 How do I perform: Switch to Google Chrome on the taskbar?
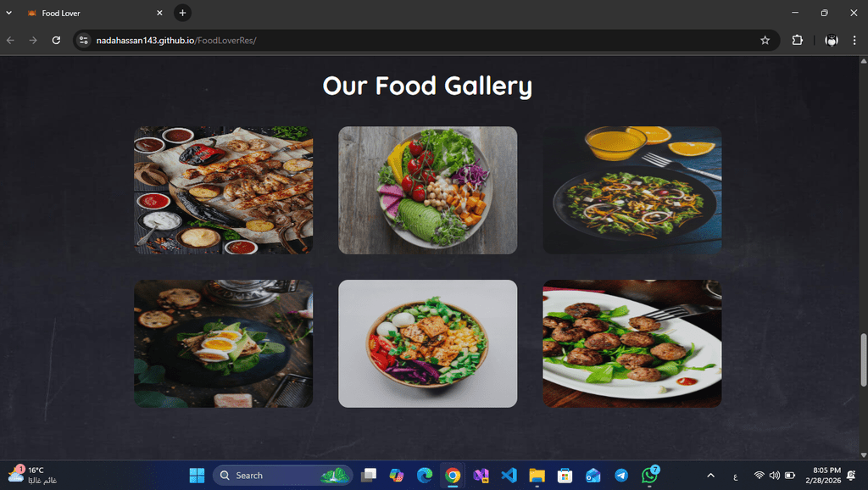coord(453,476)
